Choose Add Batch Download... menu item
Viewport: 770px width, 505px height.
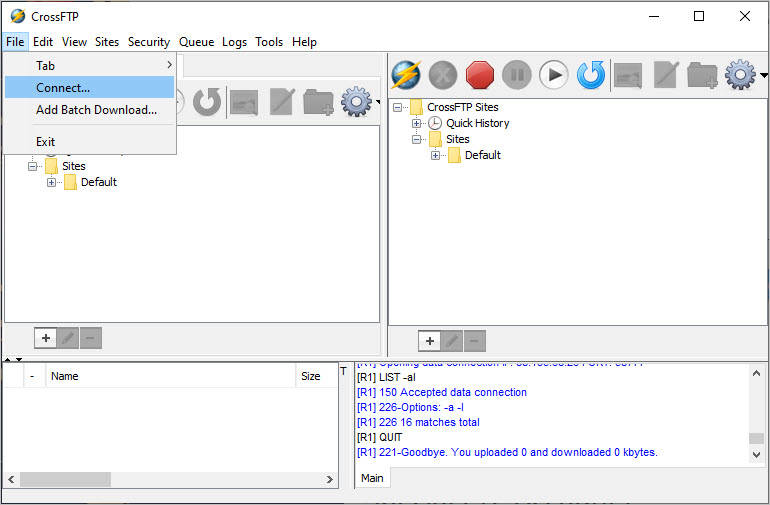click(89, 110)
